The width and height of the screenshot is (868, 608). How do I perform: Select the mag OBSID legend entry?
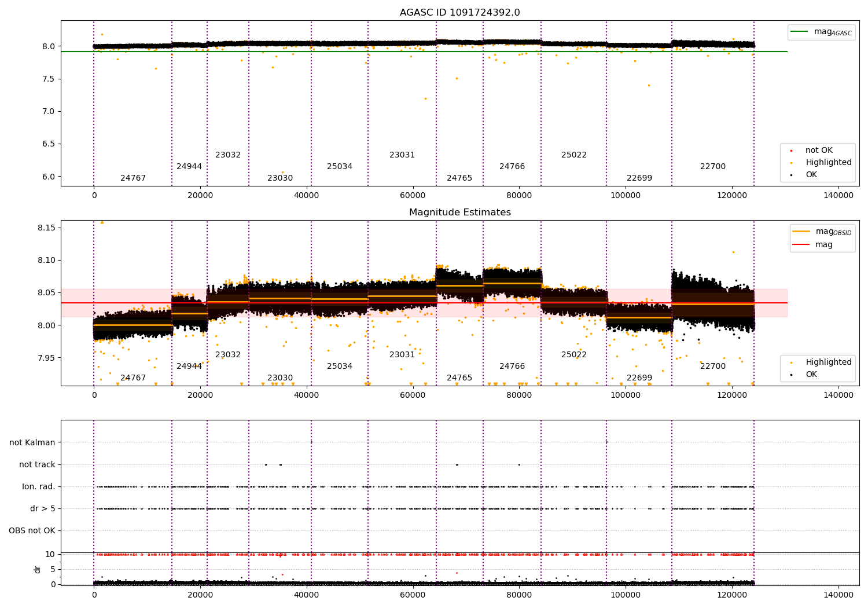[x=822, y=232]
